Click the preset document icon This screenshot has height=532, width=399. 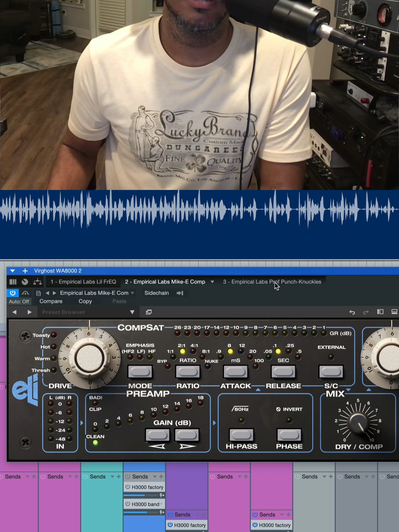[x=38, y=293]
